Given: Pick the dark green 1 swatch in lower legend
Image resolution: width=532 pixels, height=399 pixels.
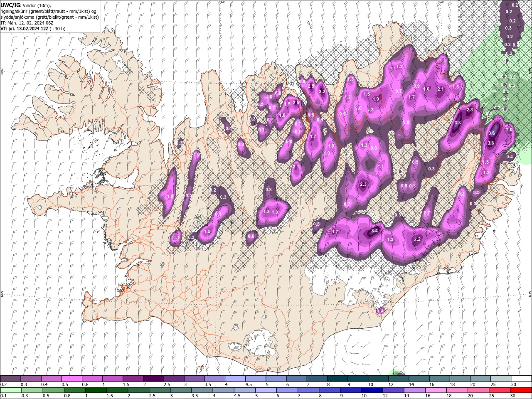Looking at the screenshot, I should pyautogui.click(x=96, y=390).
